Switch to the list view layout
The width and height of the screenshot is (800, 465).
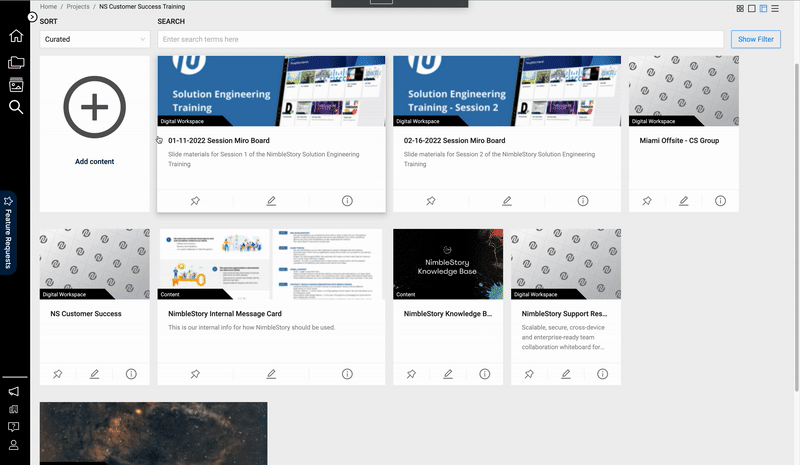click(775, 8)
